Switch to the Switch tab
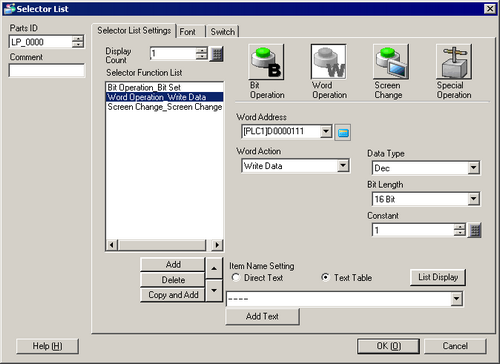This screenshot has width=500, height=364. coord(222,32)
